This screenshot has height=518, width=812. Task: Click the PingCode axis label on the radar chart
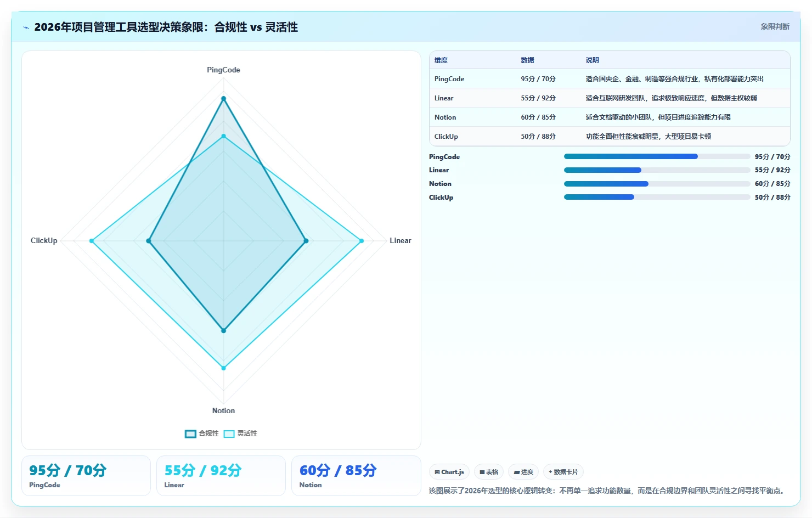(223, 70)
